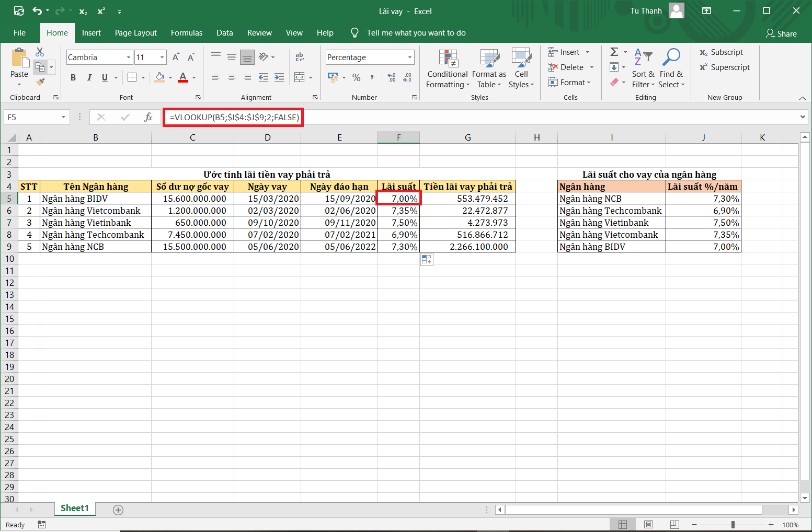Click the AutoSum sigma icon

[x=614, y=52]
